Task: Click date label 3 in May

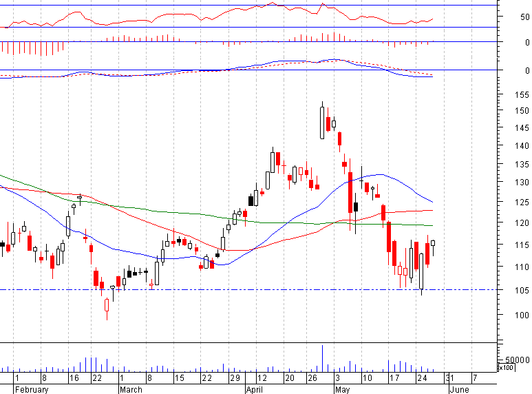Action: click(x=337, y=378)
